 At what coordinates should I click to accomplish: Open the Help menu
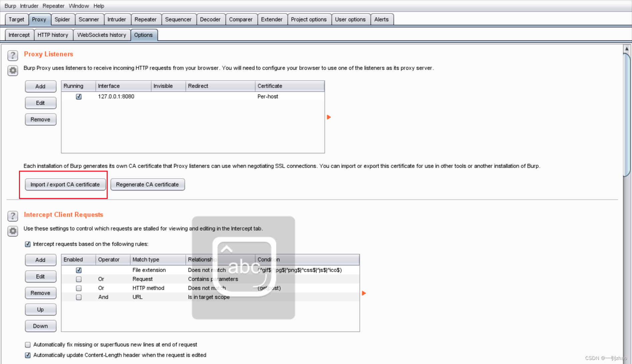click(x=99, y=6)
